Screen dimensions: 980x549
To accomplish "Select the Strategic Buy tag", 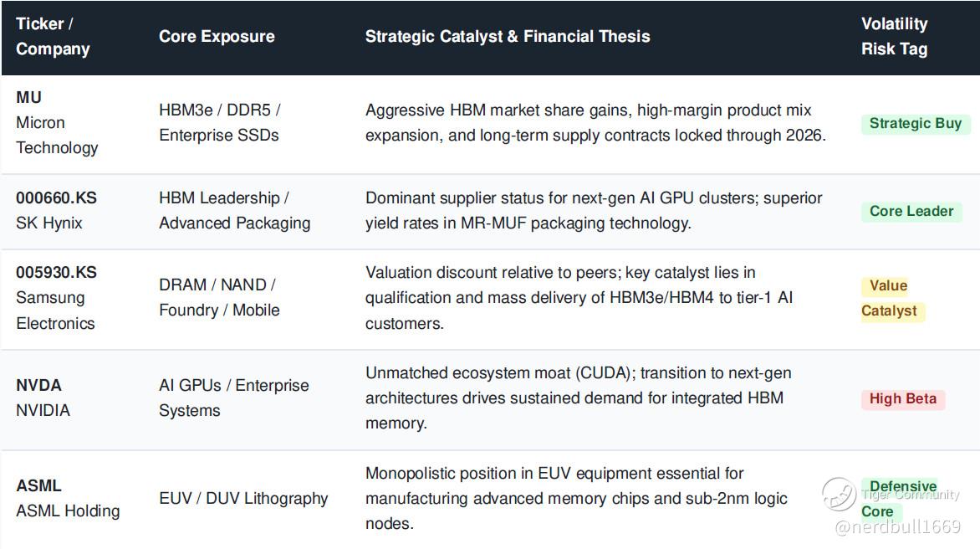I will (915, 124).
